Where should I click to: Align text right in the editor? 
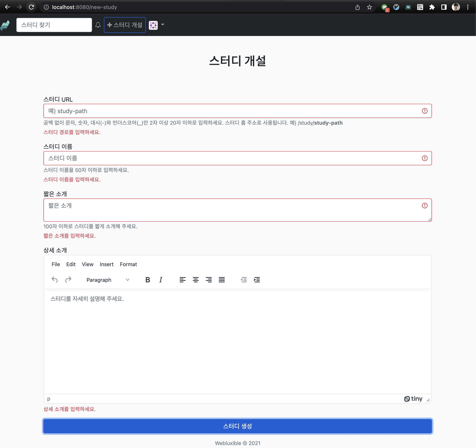tap(209, 280)
